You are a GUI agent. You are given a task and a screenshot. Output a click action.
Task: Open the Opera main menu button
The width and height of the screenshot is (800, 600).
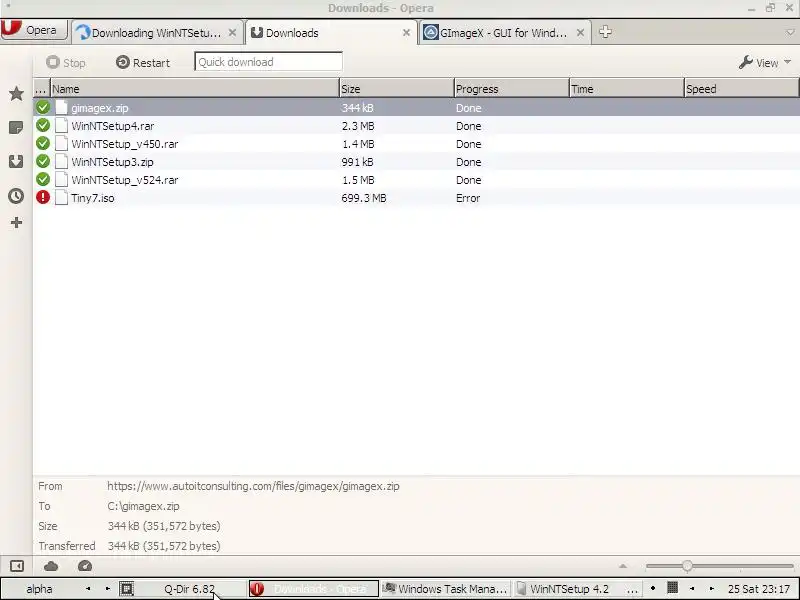(34, 30)
